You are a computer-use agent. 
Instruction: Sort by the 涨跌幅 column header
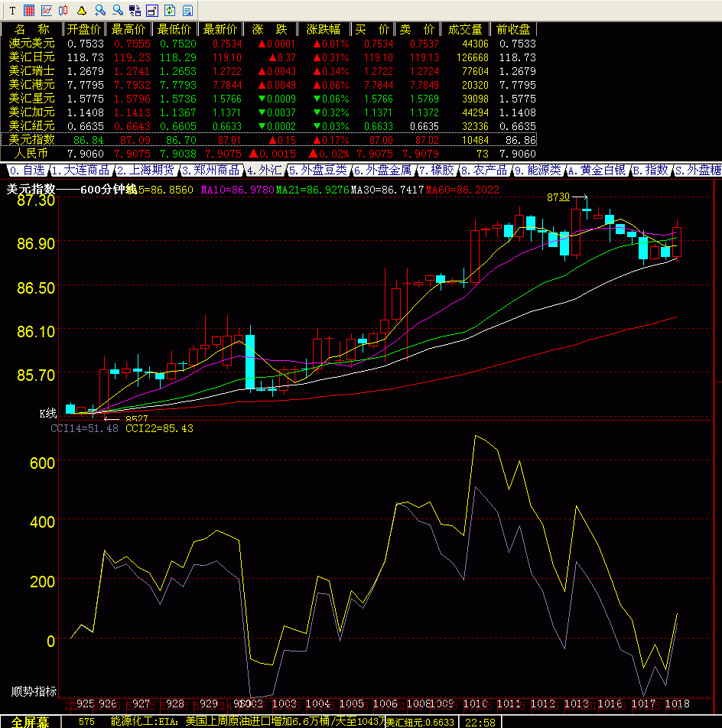click(324, 29)
